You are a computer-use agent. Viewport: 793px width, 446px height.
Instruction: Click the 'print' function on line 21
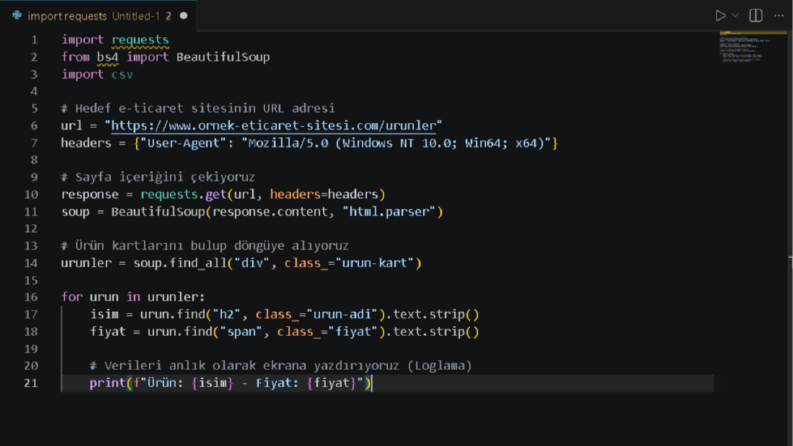click(x=108, y=383)
